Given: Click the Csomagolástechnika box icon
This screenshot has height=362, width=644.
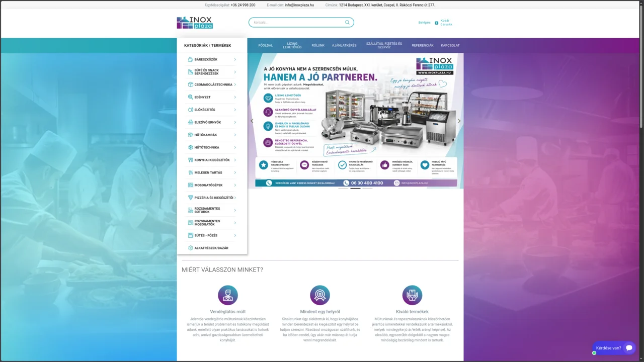Looking at the screenshot, I should click(190, 84).
